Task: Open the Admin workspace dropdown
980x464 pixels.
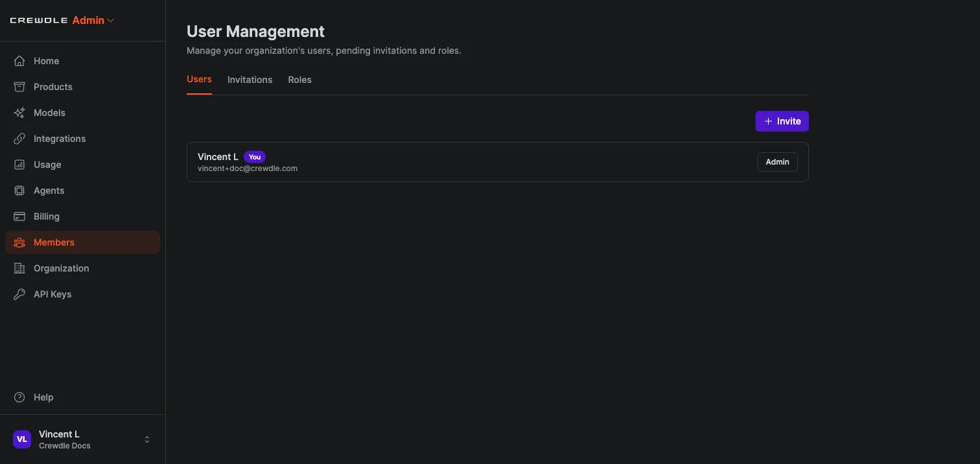Action: pyautogui.click(x=93, y=21)
